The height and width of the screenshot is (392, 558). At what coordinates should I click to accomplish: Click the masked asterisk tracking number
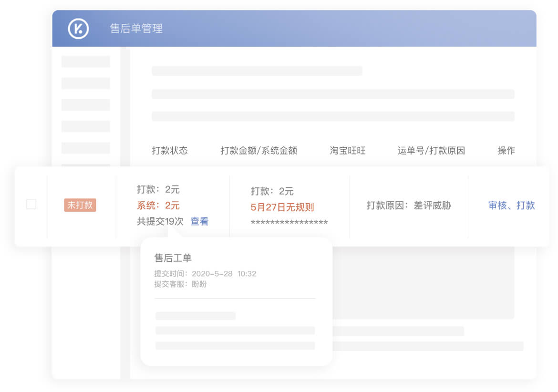pos(289,223)
